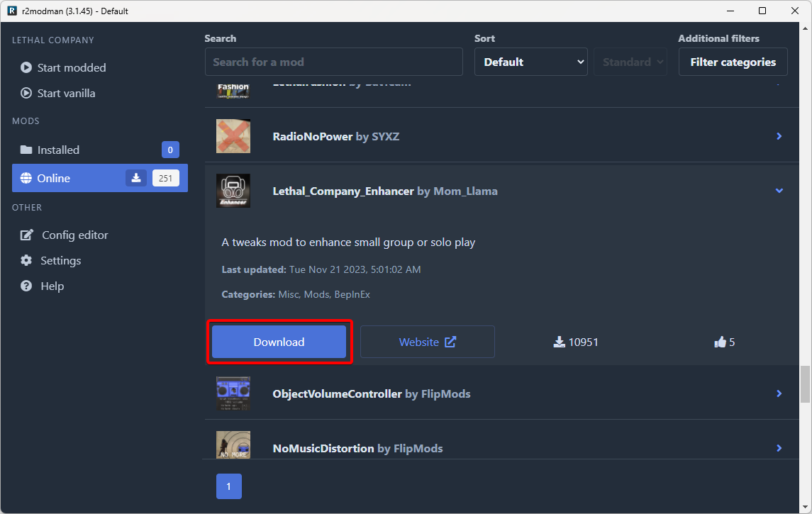Open Config editor via its pencil icon

coord(27,235)
